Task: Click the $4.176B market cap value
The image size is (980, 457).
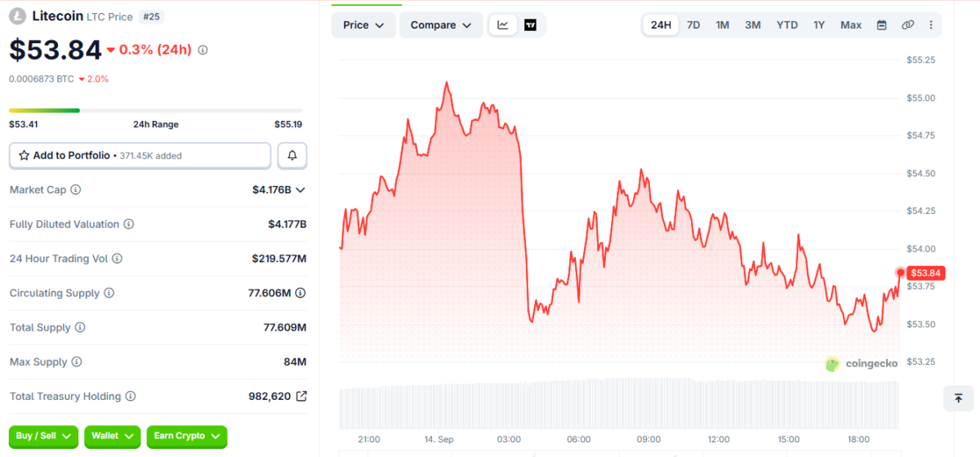Action: point(272,189)
